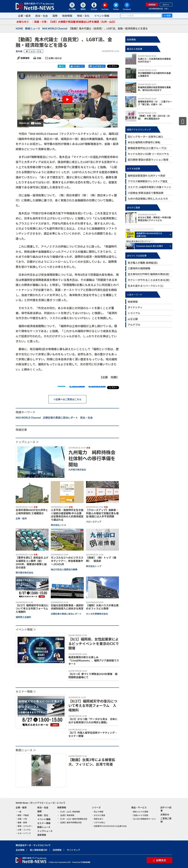This screenshot has height=868, width=188.
Task: Click the Facebook いいね button above video
Action: tap(77, 66)
